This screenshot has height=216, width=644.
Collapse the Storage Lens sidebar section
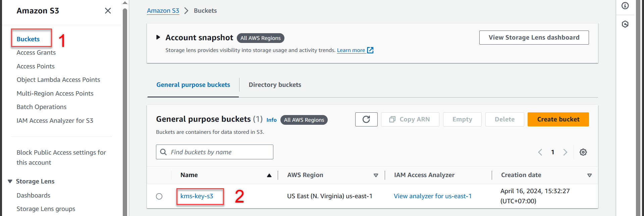click(10, 181)
